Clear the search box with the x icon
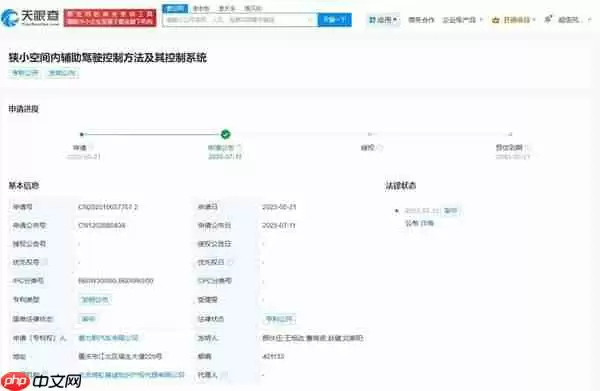The height and width of the screenshot is (391, 600). tap(310, 20)
